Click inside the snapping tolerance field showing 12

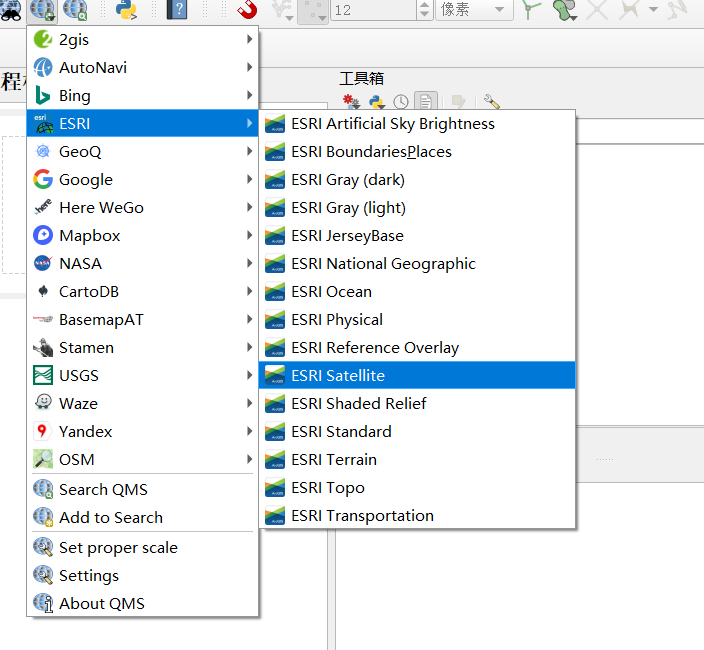point(373,9)
